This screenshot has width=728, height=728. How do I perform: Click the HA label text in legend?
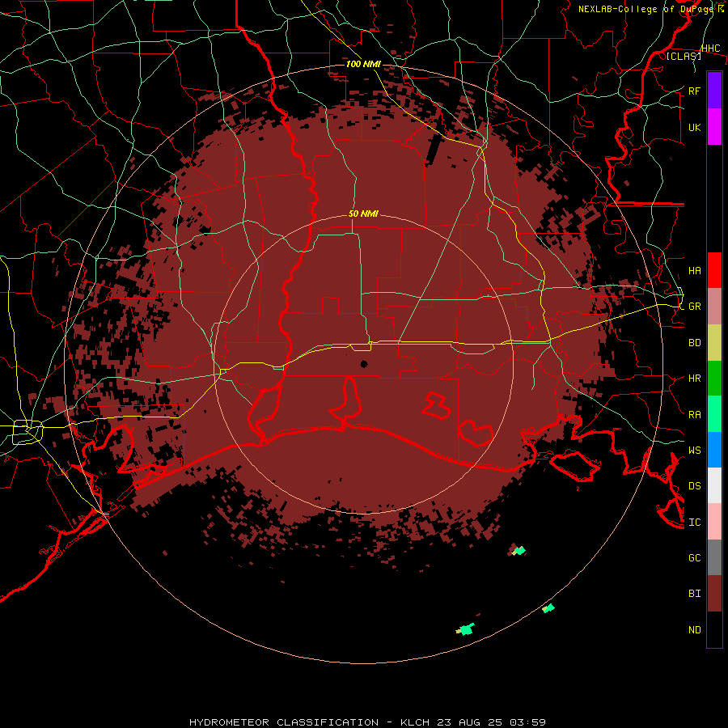694,271
